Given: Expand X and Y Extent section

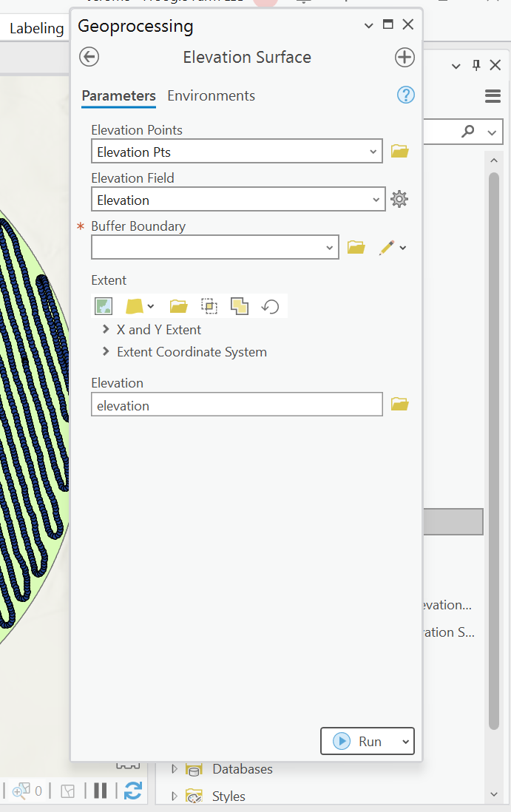Looking at the screenshot, I should click(x=105, y=329).
